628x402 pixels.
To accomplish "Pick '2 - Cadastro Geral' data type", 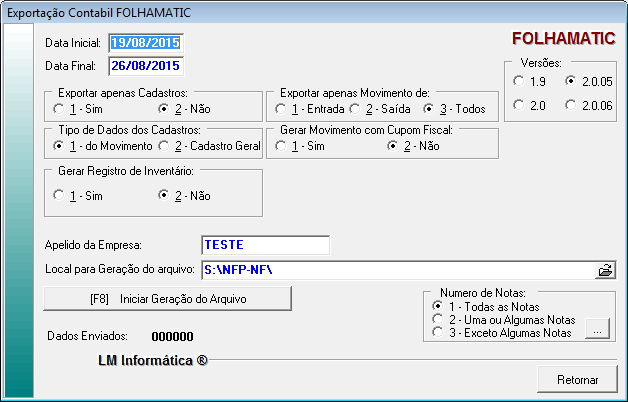I will point(164,146).
